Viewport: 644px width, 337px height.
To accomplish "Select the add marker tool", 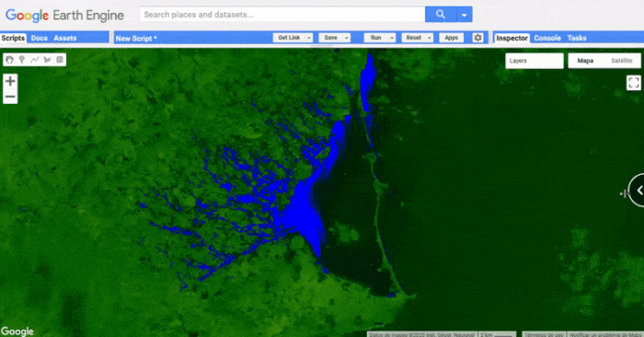I will [22, 60].
